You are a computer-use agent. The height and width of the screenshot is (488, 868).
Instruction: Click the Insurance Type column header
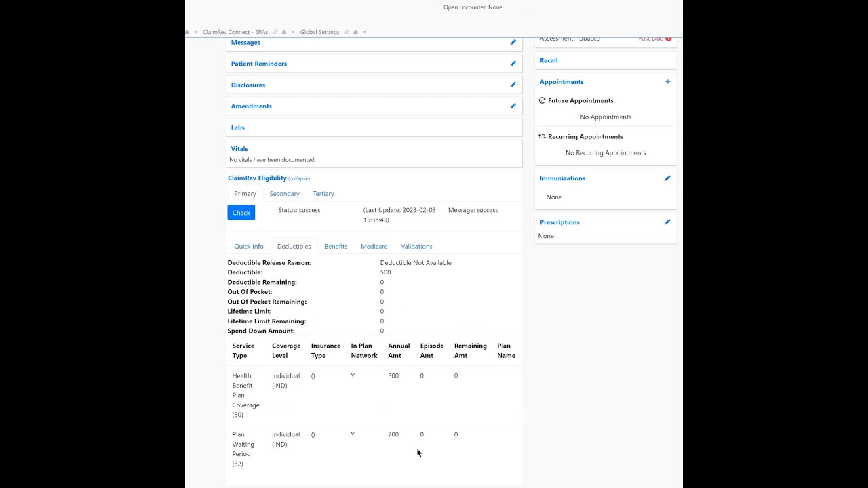[325, 350]
